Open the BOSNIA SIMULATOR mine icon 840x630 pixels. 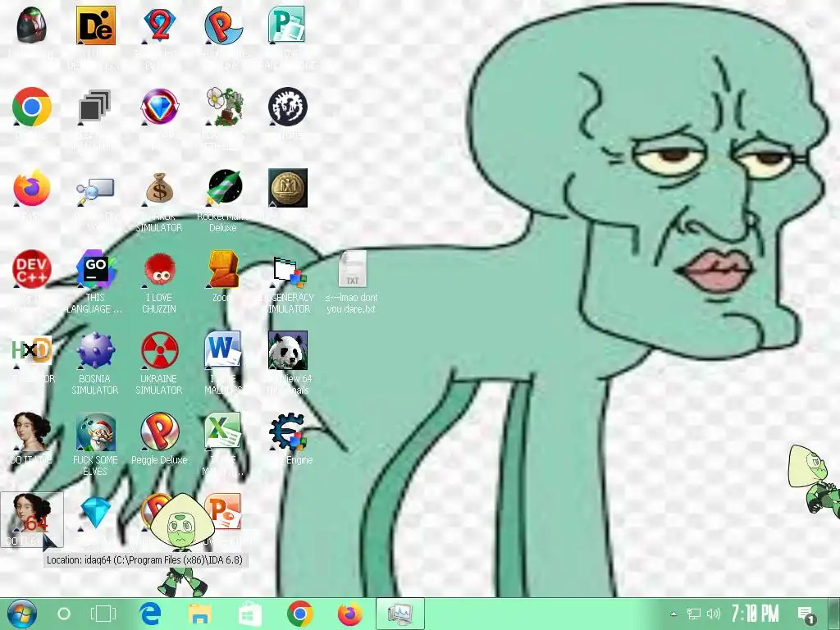tap(95, 351)
